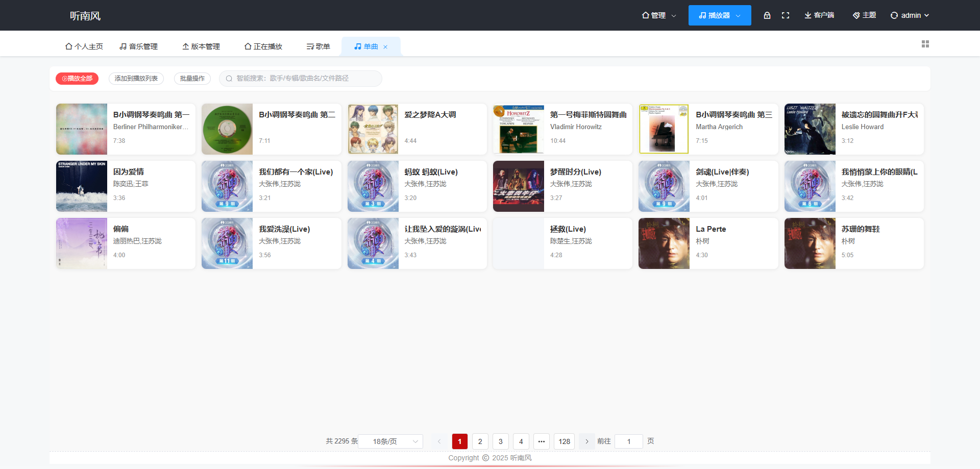980x469 pixels.
Task: Click artist name Martha Argerich
Action: (x=719, y=127)
